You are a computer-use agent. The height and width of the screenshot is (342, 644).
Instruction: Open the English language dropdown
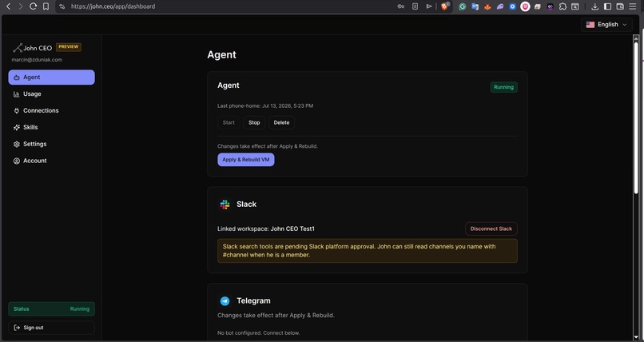pos(606,25)
